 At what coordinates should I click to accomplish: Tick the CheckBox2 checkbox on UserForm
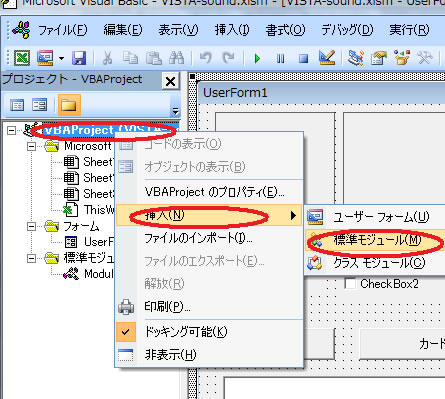[350, 284]
